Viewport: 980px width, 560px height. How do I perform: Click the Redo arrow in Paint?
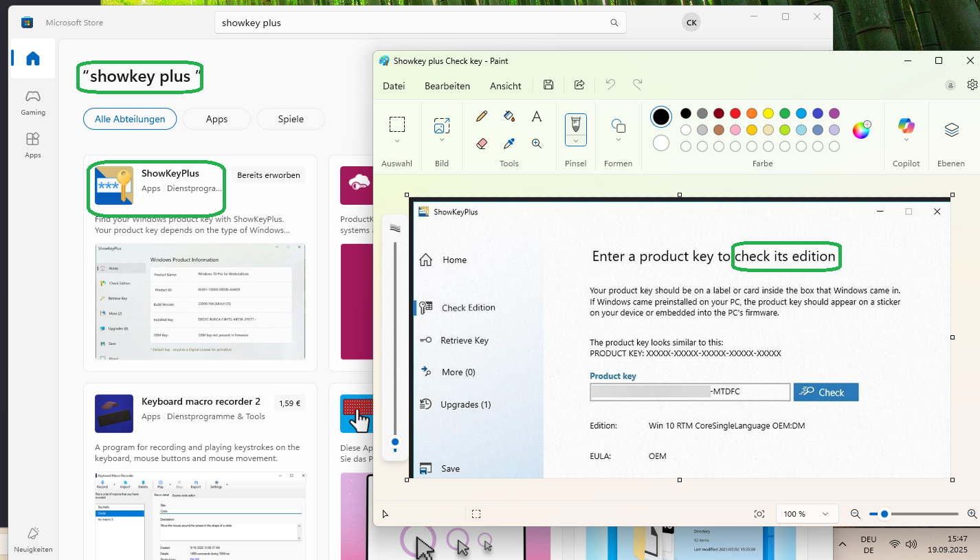point(637,85)
